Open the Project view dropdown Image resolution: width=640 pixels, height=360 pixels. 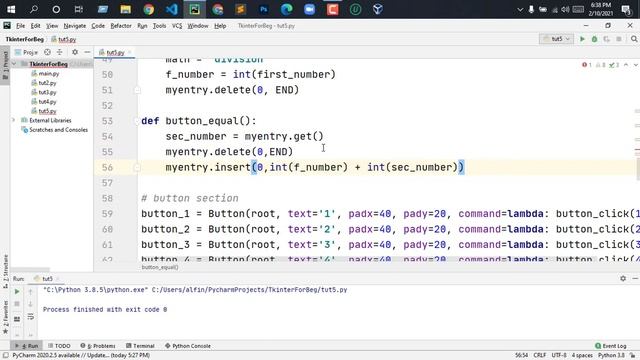tap(27, 52)
